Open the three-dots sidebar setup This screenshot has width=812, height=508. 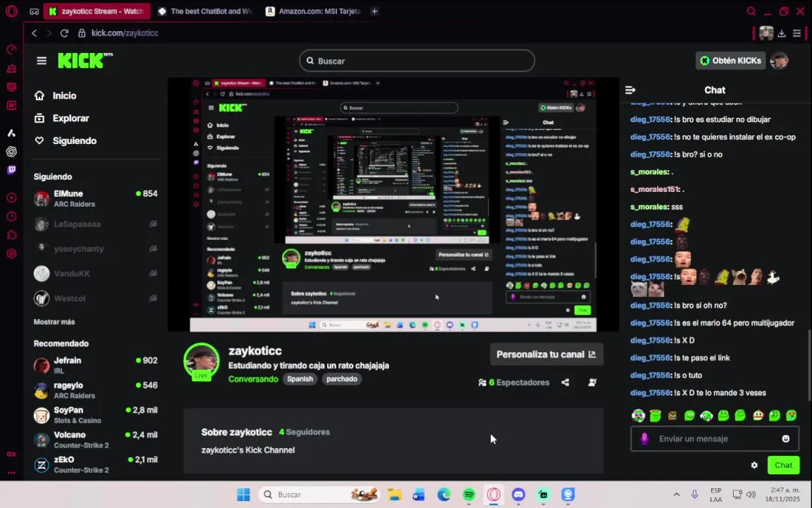(11, 472)
